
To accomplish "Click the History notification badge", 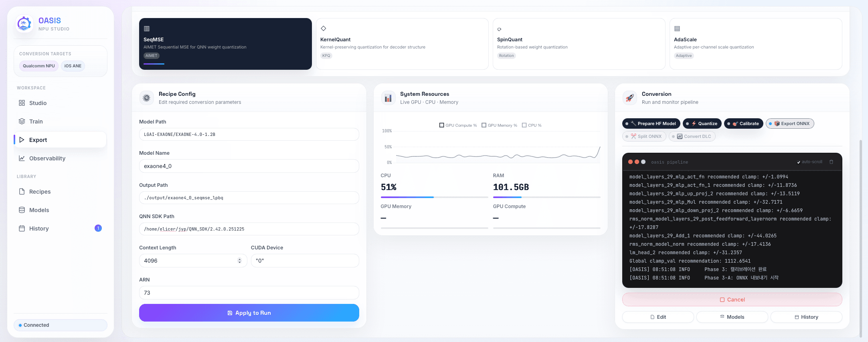I will point(98,228).
